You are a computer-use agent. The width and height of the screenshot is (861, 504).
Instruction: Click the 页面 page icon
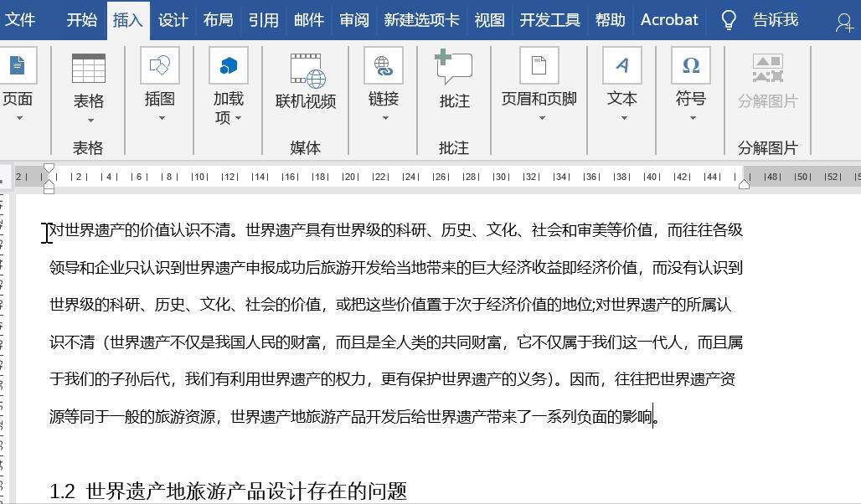(18, 65)
